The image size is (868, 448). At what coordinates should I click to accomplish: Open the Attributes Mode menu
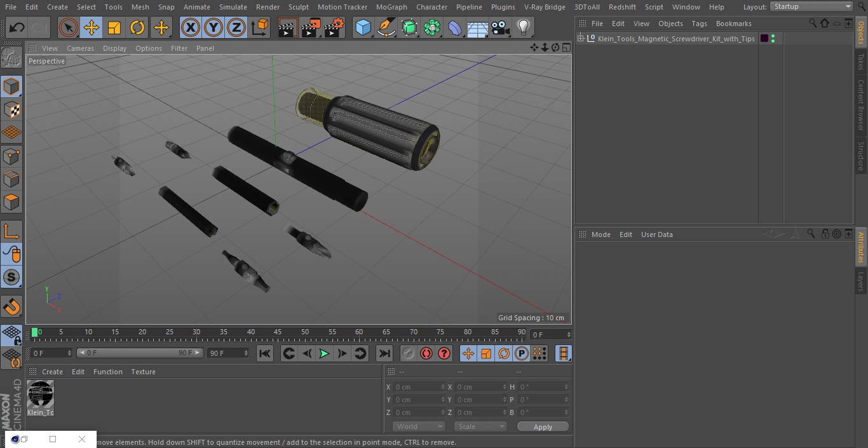[600, 234]
